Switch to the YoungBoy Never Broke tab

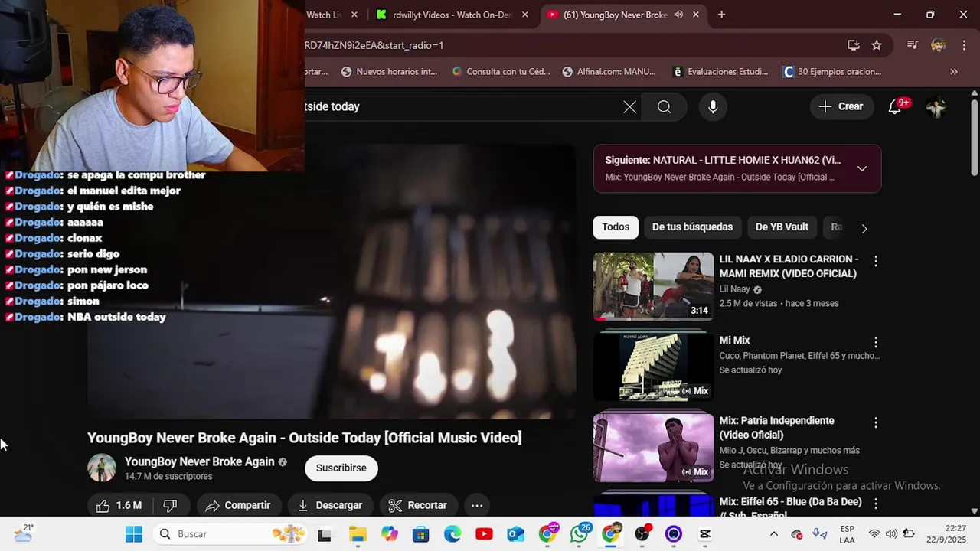615,15
